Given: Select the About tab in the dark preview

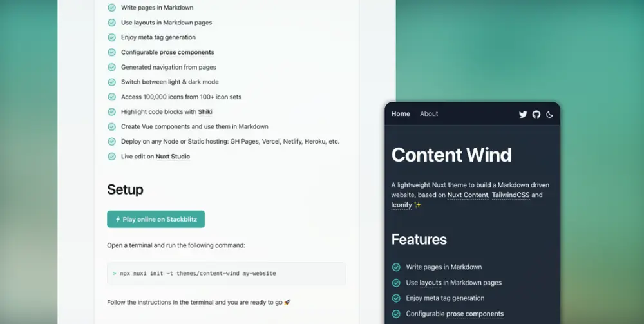Looking at the screenshot, I should (429, 114).
